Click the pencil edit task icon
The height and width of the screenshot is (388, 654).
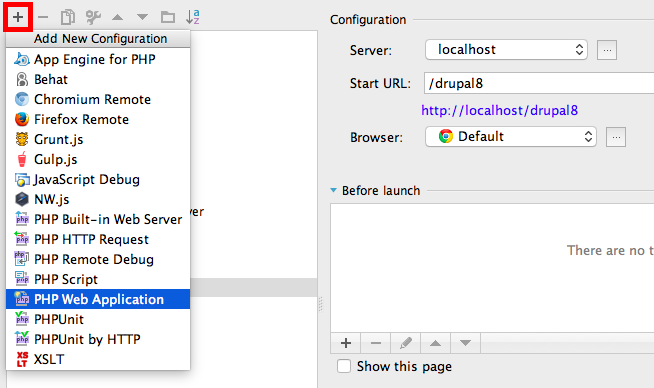click(405, 343)
